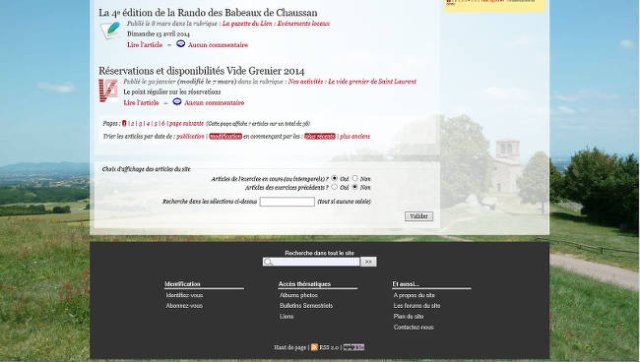Screen dimensions: 640x362
Task: Open 'Albums photos' in the footer menu
Action: click(x=299, y=295)
